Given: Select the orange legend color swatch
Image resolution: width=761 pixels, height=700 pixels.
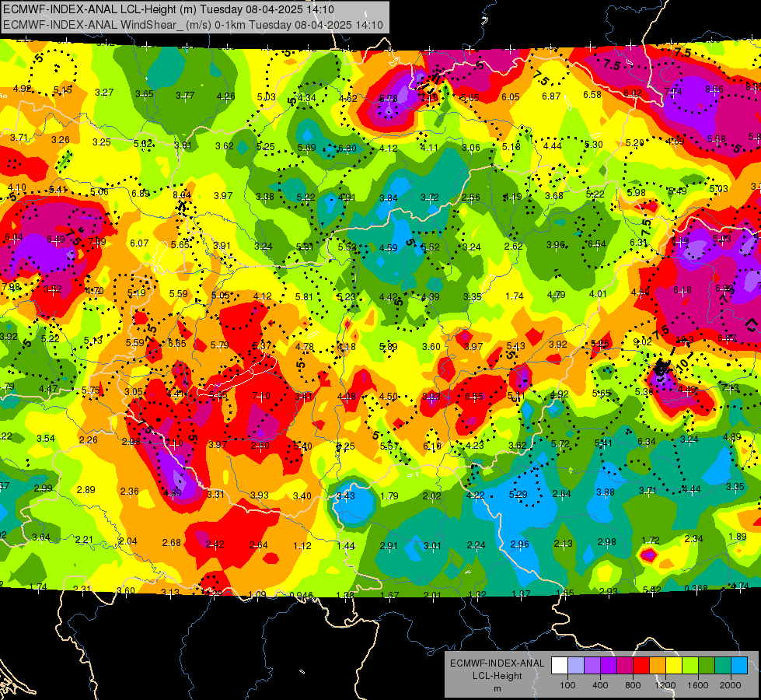Looking at the screenshot, I should 658,666.
